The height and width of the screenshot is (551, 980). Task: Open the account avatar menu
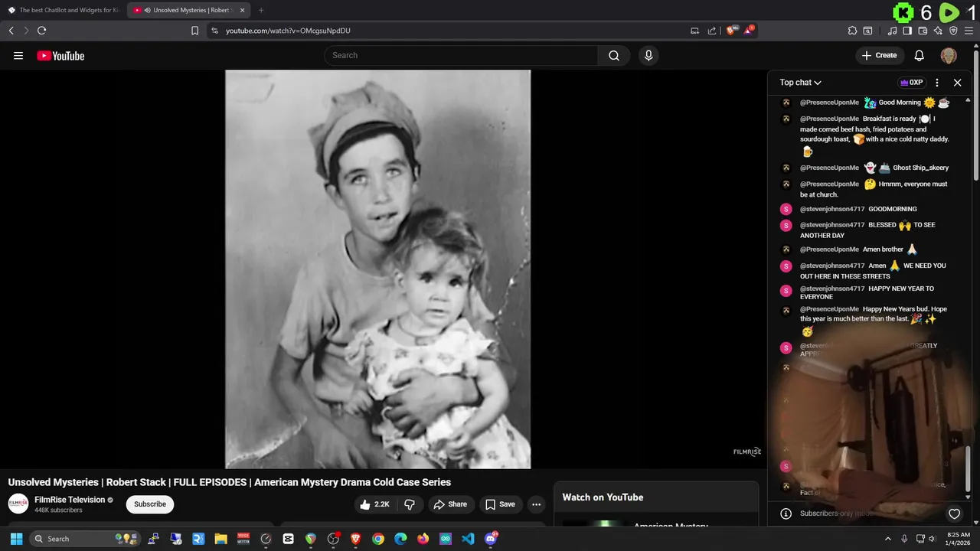point(949,55)
